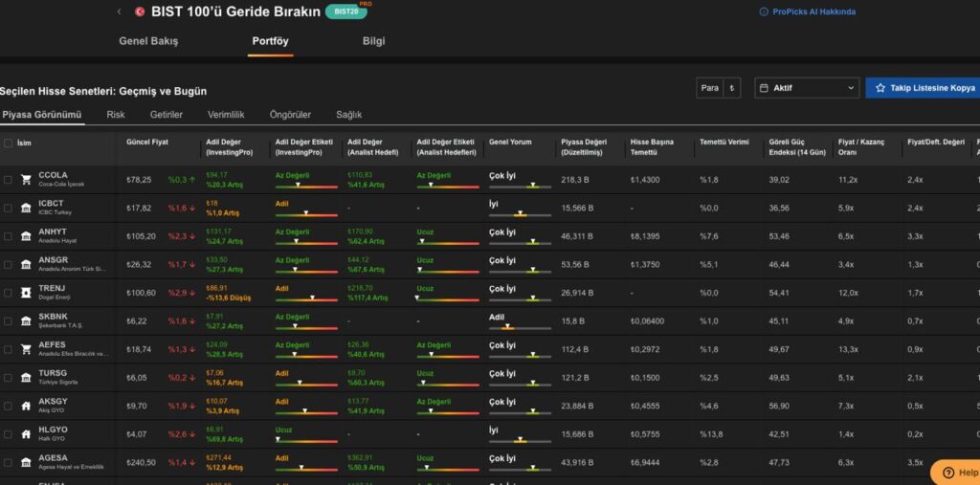Click the Para currency button
Image resolution: width=980 pixels, height=485 pixels.
(709, 88)
